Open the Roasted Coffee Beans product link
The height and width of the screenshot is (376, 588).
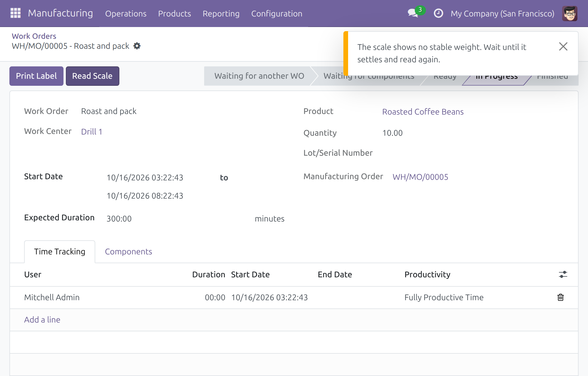click(423, 112)
